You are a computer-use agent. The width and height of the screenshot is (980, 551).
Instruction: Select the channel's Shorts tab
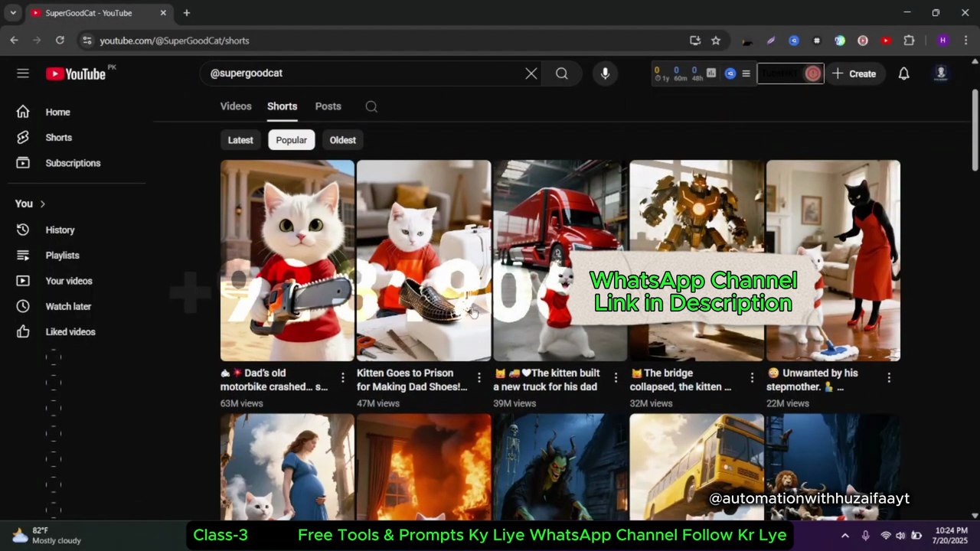click(282, 106)
